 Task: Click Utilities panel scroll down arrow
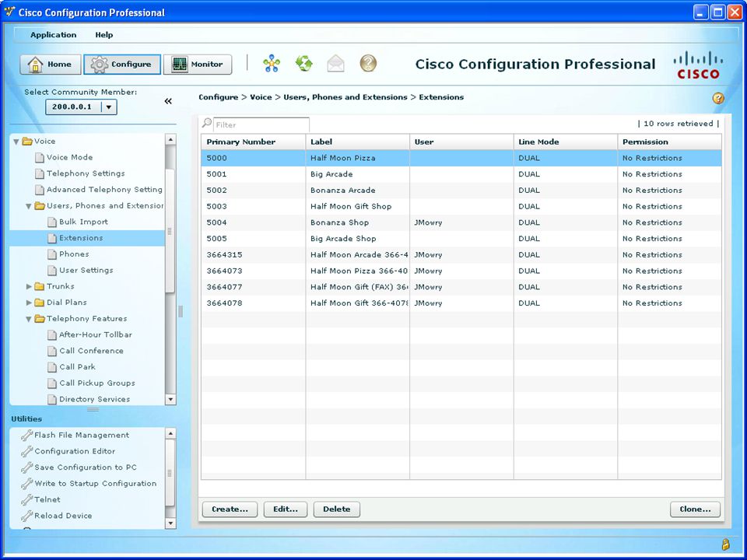point(170,523)
